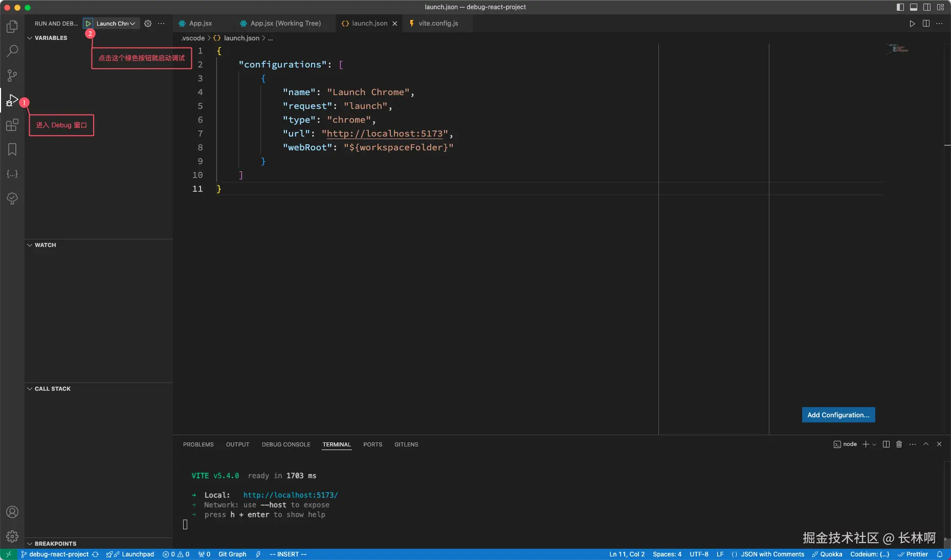Open the localhost:5173 link in terminal
This screenshot has height=560, width=951.
(290, 495)
